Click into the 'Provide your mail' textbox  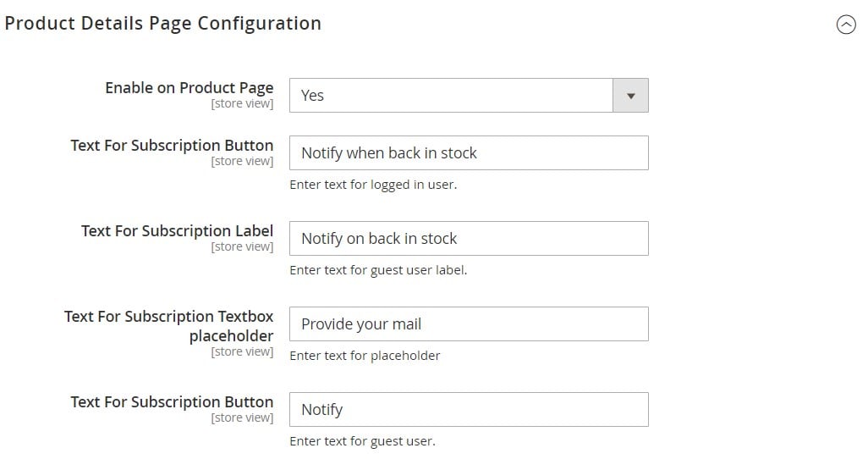[469, 324]
